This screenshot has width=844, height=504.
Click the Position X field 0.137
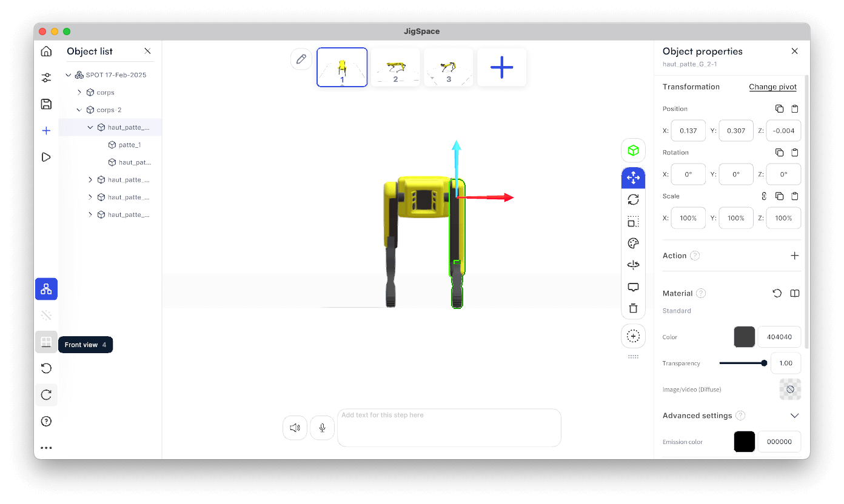pos(688,130)
